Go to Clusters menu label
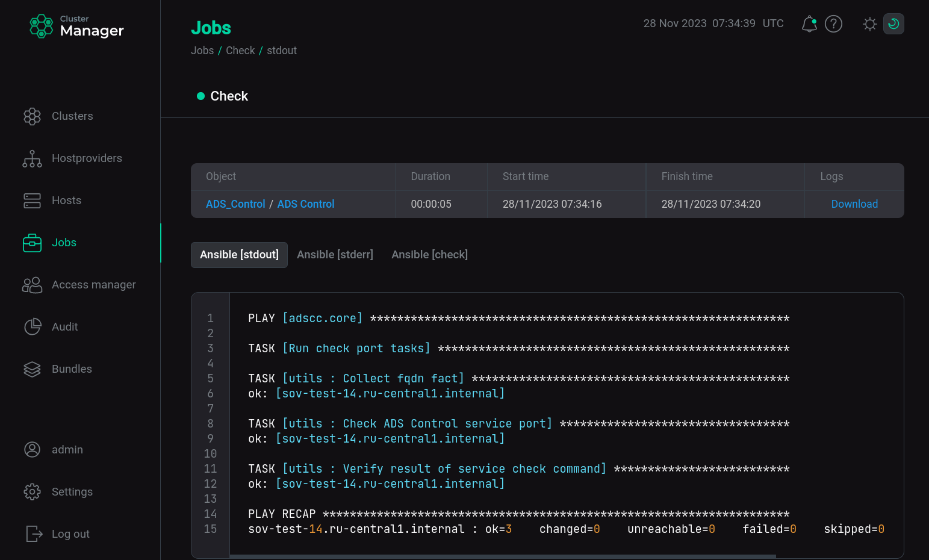Viewport: 929px width, 560px height. 72,116
